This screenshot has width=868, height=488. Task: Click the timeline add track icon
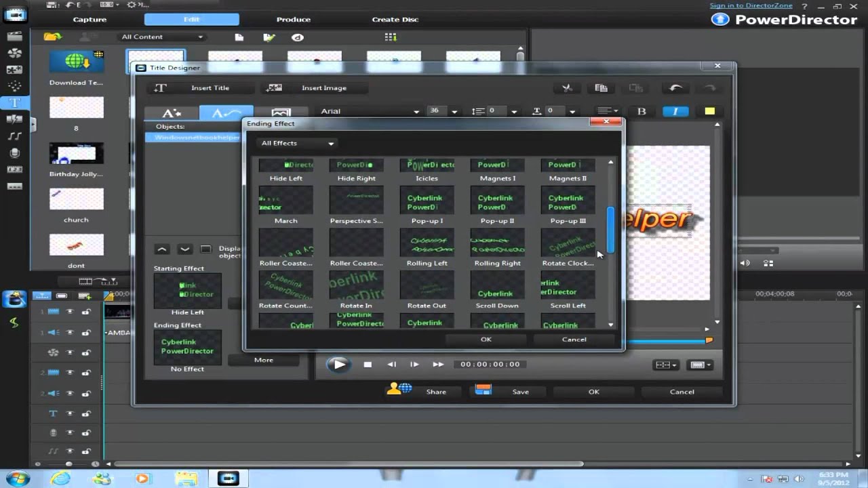pos(85,296)
